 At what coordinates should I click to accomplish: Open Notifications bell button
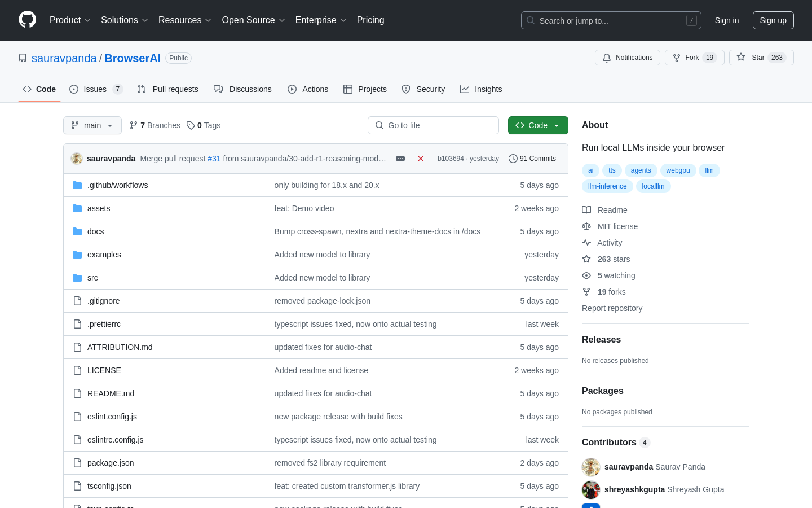pos(628,58)
